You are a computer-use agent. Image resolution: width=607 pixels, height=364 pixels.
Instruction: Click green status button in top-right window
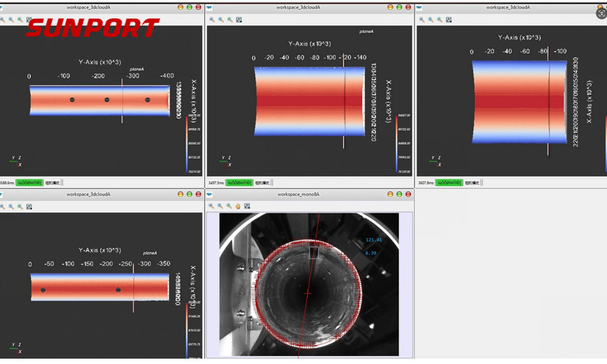pos(448,183)
